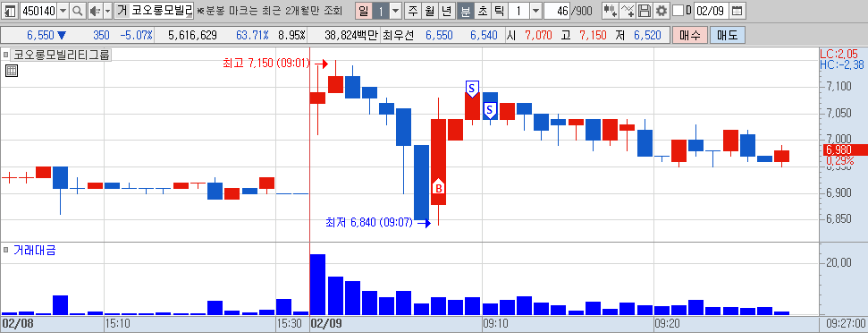The height and width of the screenshot is (333, 868).
Task: Open the calendar date picker icon
Action: coord(737,10)
